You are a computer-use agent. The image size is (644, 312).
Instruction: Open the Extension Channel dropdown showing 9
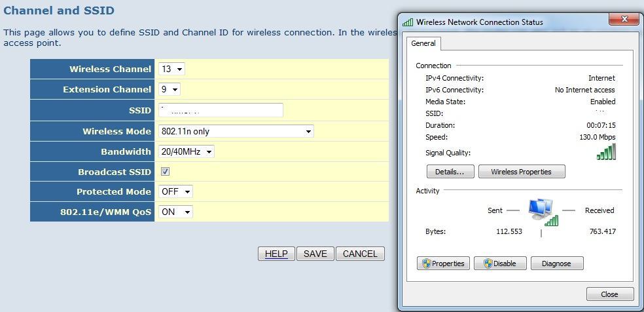coord(170,89)
